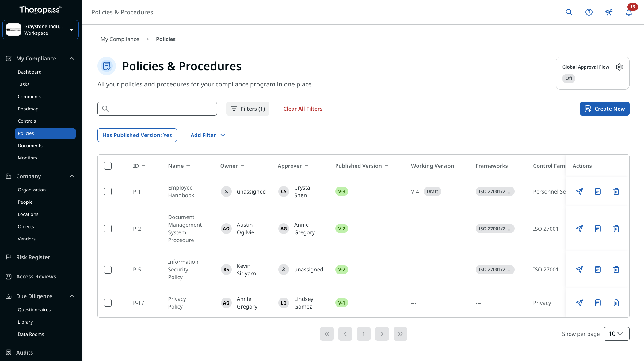
Task: Click Name column filter icon
Action: [x=188, y=166]
